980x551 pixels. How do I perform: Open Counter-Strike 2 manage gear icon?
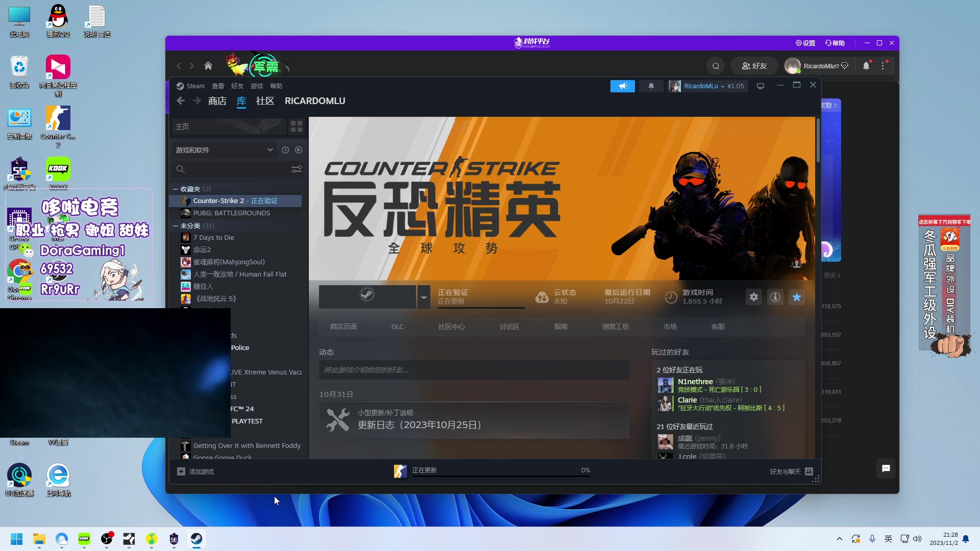coord(754,297)
